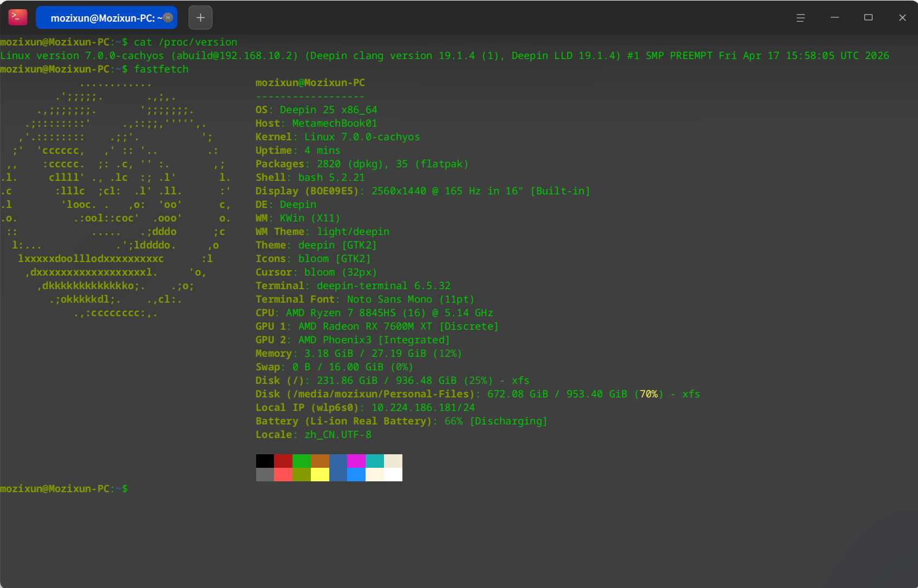The width and height of the screenshot is (918, 588).
Task: Click the 'Icons: bloom [GTK2]' line
Action: click(x=313, y=259)
